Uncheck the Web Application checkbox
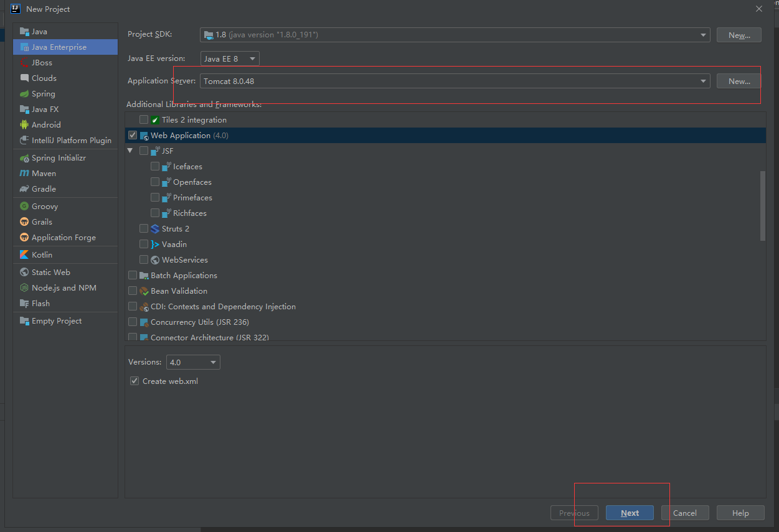Image resolution: width=779 pixels, height=532 pixels. click(133, 135)
